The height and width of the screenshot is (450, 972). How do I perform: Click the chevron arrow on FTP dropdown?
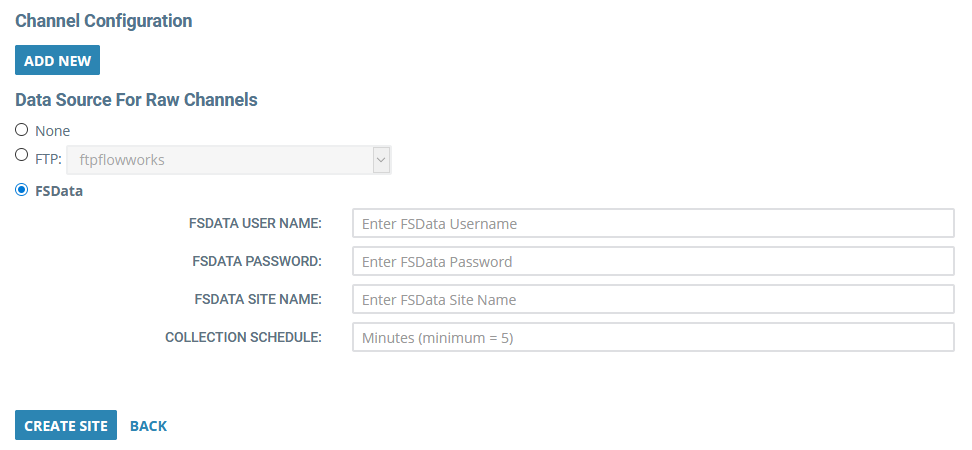tap(381, 160)
